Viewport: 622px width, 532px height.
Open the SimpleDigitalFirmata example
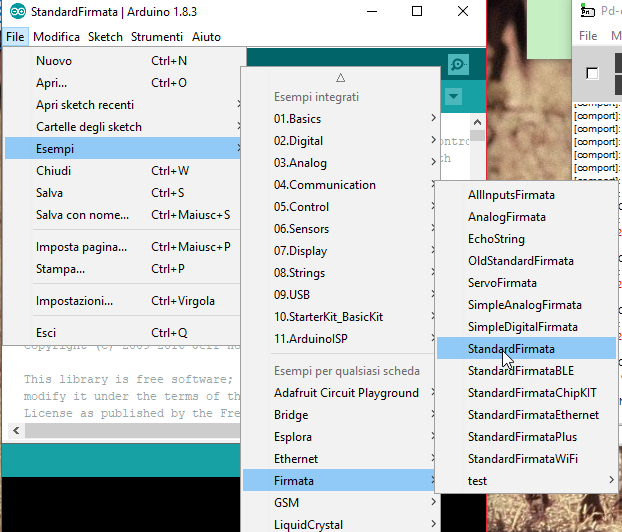pyautogui.click(x=526, y=327)
